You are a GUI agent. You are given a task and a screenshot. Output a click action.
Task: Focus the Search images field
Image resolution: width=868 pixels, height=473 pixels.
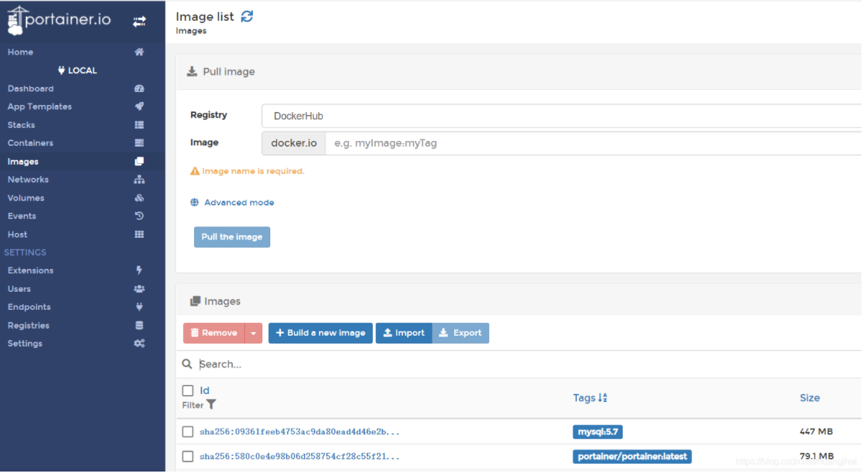click(528, 364)
